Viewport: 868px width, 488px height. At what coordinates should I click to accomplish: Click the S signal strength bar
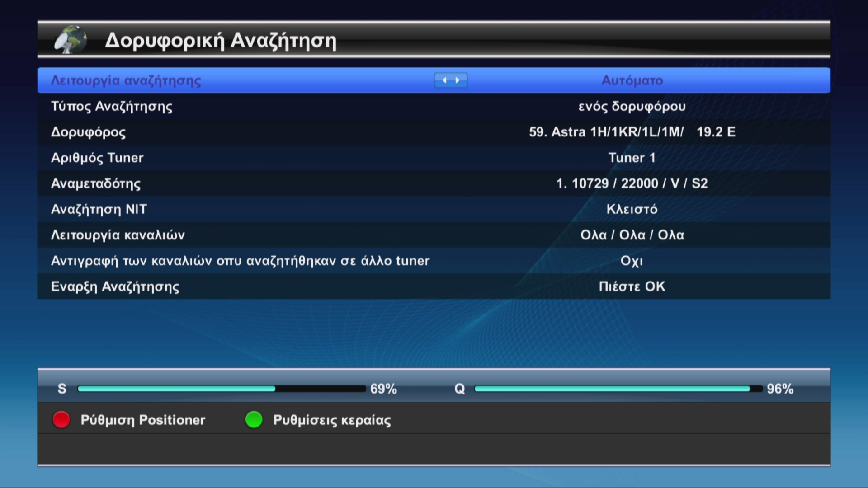[222, 389]
